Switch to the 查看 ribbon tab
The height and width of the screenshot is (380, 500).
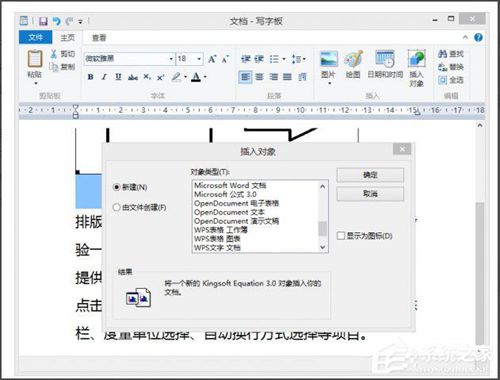tap(99, 38)
